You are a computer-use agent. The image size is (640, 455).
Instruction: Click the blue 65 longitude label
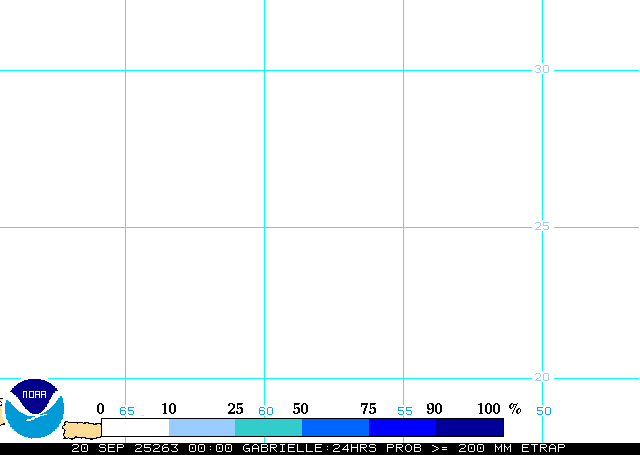tap(127, 411)
